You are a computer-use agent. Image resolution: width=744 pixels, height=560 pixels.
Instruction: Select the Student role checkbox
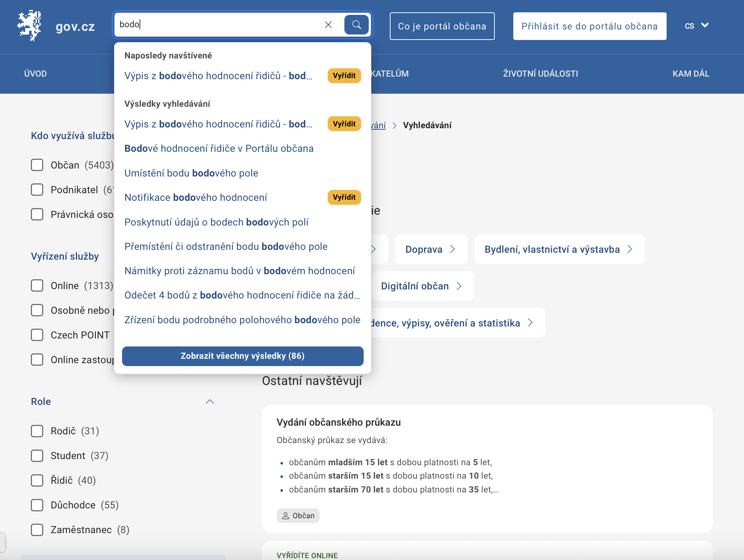[37, 456]
